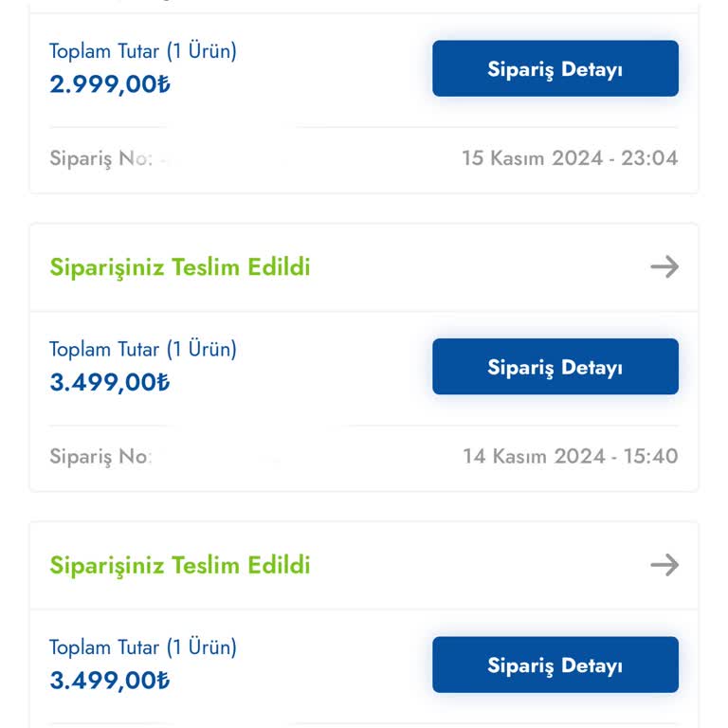The width and height of the screenshot is (728, 728).
Task: Tap '(1 Ürün)' item count in 14 Kasım order
Action: [x=202, y=350]
